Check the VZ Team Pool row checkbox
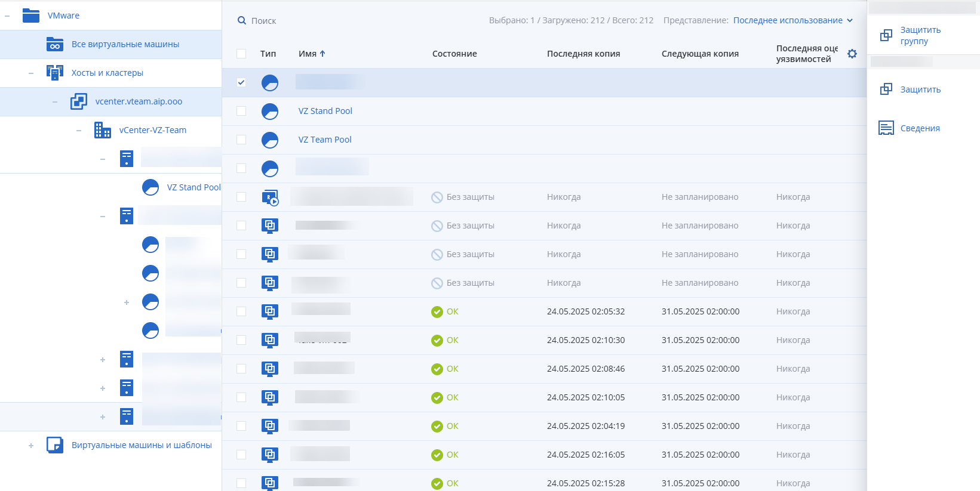The height and width of the screenshot is (491, 980). (241, 140)
